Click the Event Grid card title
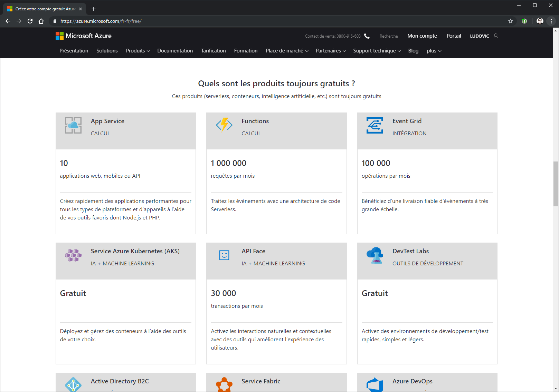 click(407, 121)
